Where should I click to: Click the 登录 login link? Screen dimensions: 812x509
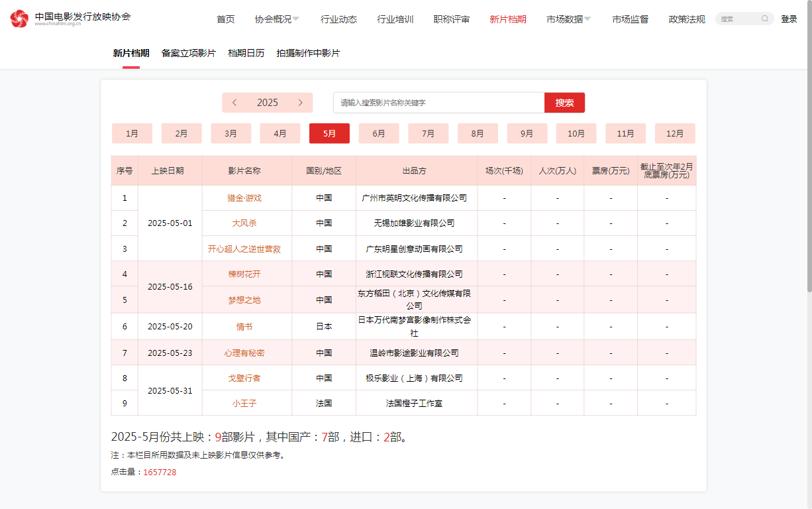(789, 19)
